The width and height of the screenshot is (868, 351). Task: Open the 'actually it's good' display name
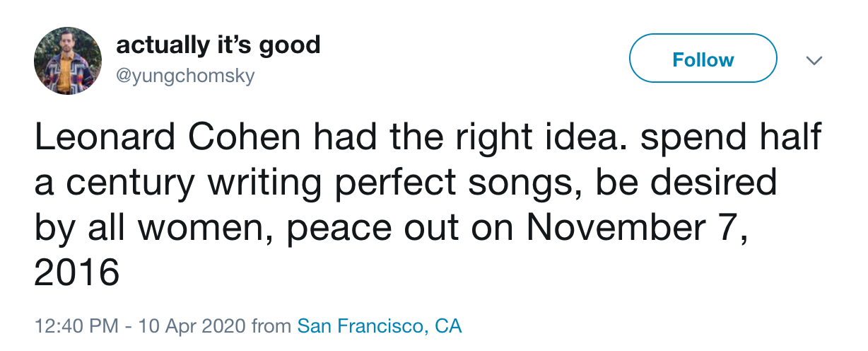pos(218,46)
